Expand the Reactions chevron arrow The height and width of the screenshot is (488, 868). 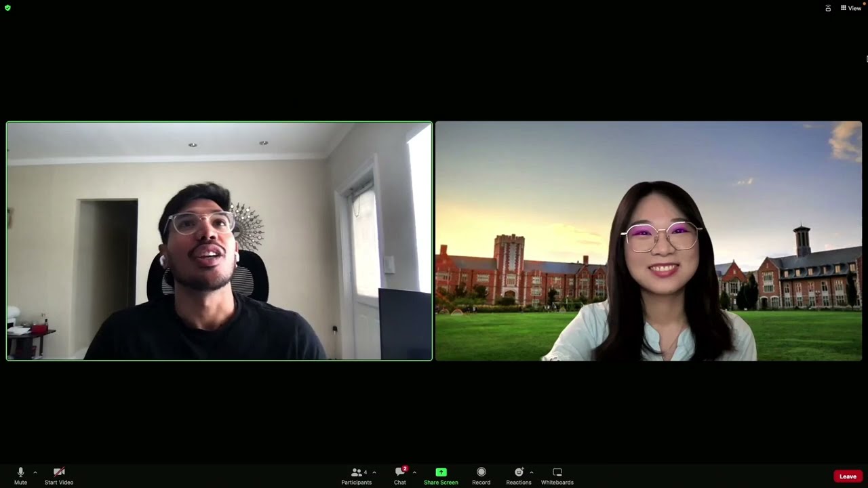[x=531, y=472]
